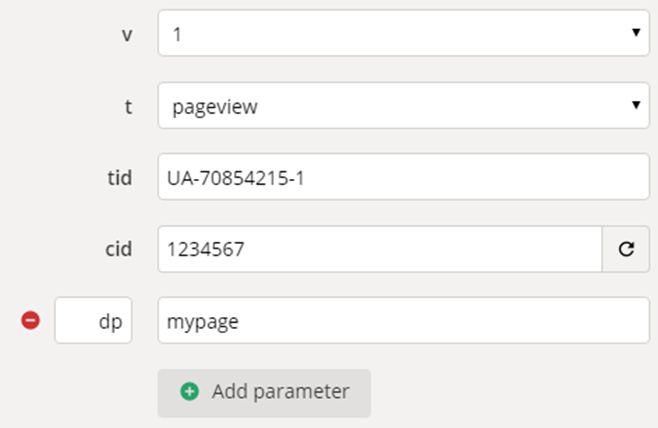Image resolution: width=658 pixels, height=428 pixels.
Task: Click the tid parameter label
Action: pos(120,177)
